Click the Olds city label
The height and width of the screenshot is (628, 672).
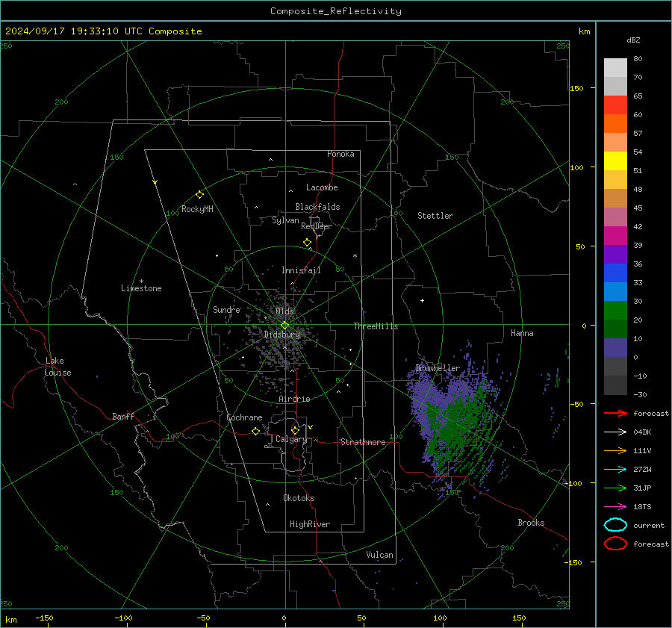284,311
